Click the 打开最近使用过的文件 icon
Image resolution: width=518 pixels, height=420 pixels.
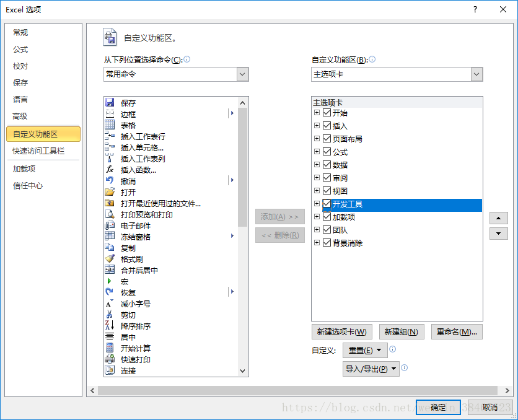pos(110,203)
